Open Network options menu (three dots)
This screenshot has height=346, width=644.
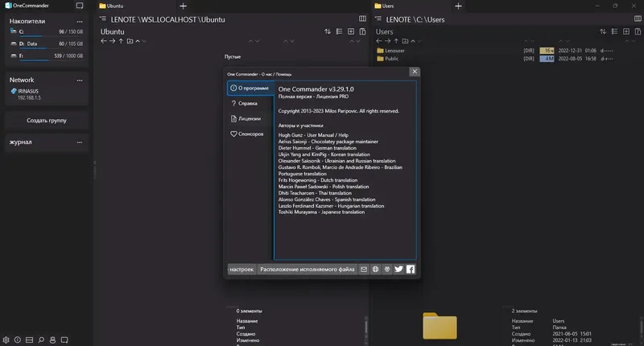tap(80, 80)
